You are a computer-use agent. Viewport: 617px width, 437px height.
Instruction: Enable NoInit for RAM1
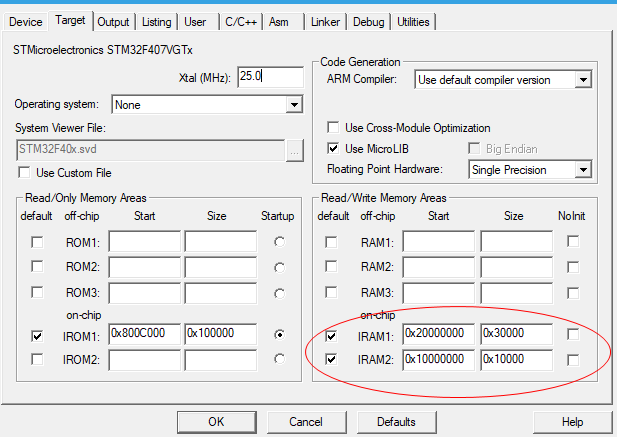pos(573,242)
